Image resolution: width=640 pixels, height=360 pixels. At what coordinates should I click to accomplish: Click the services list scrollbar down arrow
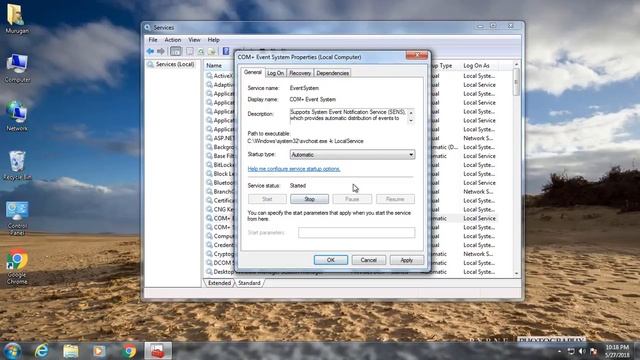click(516, 273)
